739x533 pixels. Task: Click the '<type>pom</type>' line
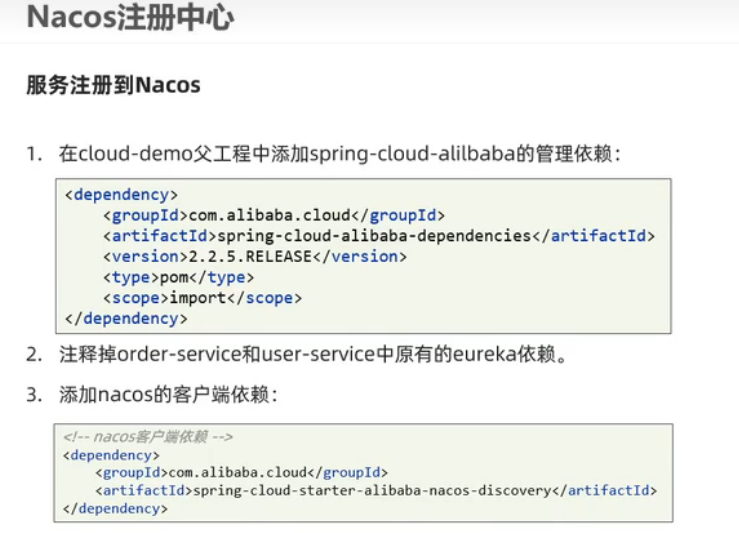(x=179, y=277)
